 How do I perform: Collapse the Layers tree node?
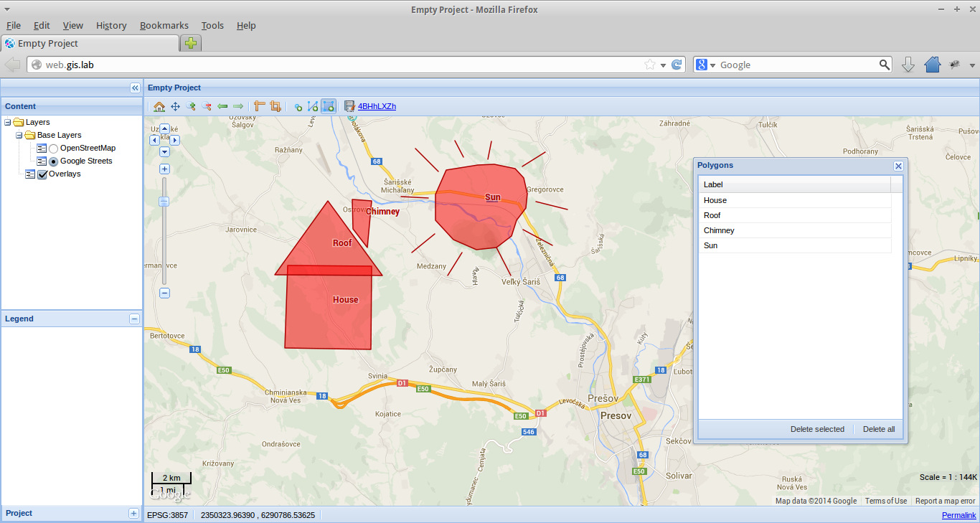pyautogui.click(x=6, y=122)
